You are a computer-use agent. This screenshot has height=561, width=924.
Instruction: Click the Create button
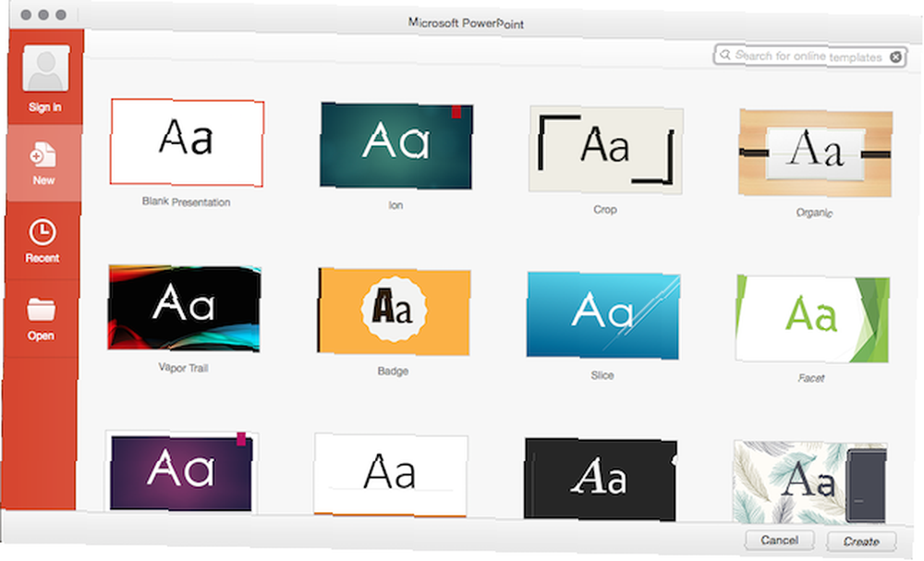click(x=861, y=542)
